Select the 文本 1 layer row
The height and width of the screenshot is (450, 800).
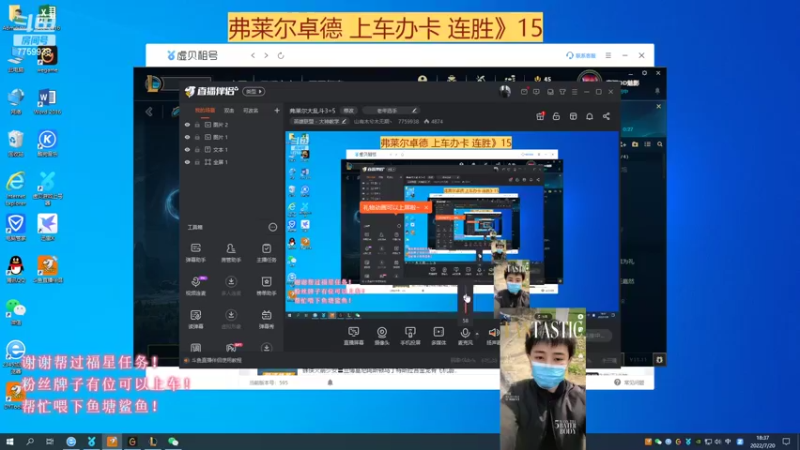(232, 149)
